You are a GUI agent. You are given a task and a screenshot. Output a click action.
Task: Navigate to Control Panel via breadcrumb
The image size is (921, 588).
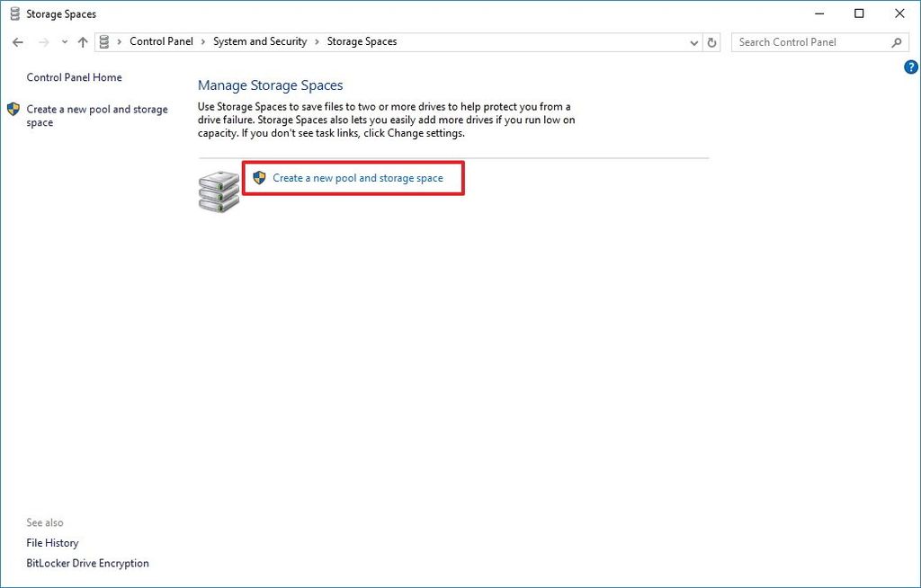pyautogui.click(x=162, y=41)
